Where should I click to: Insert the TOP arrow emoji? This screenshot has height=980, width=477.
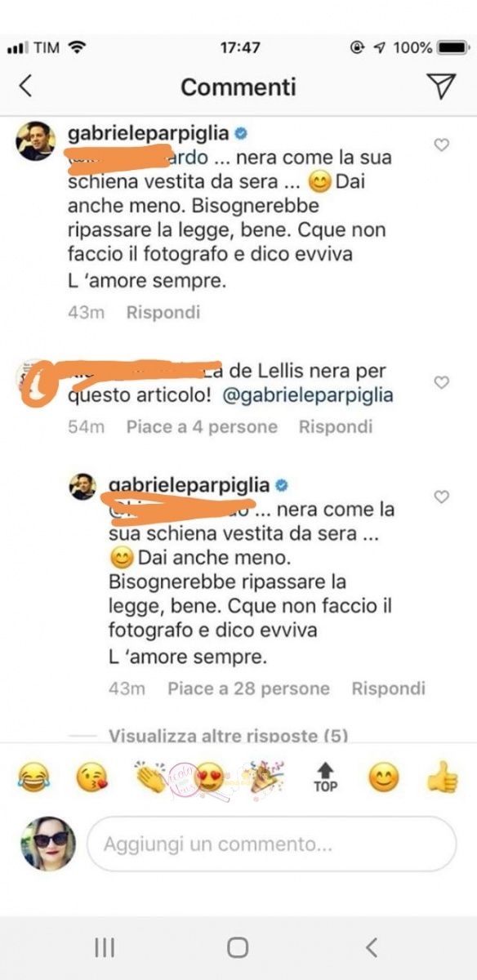point(325,777)
